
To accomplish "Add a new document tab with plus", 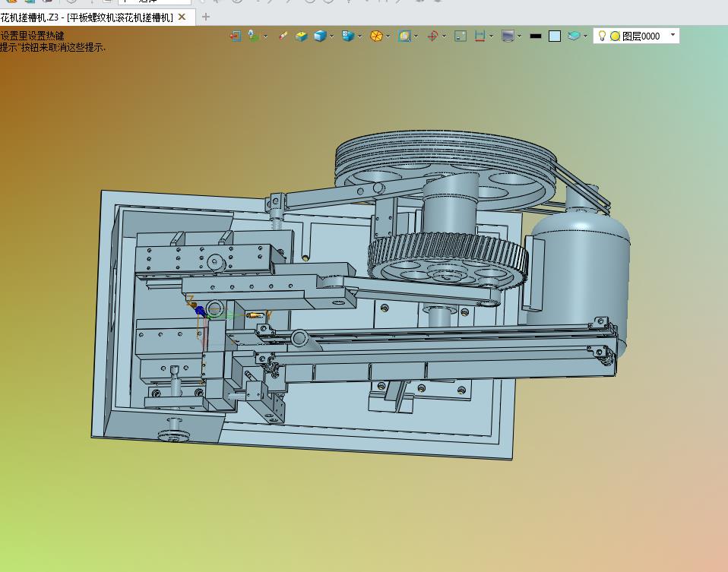I will coord(206,17).
